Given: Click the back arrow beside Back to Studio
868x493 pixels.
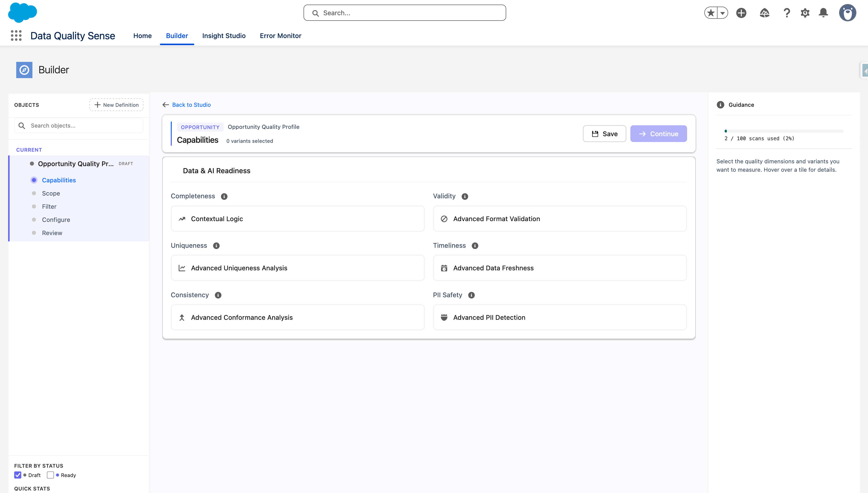Looking at the screenshot, I should [x=166, y=105].
